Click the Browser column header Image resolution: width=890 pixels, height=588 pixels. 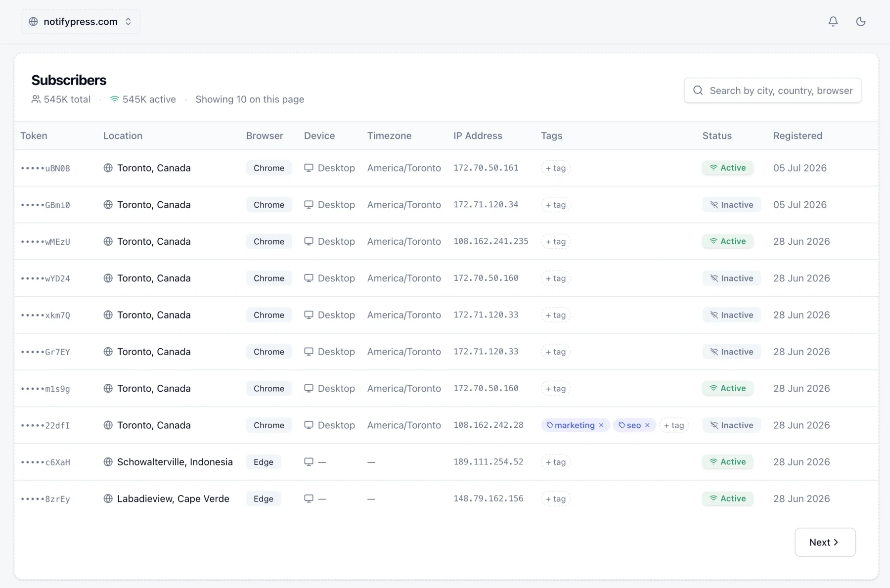[265, 136]
